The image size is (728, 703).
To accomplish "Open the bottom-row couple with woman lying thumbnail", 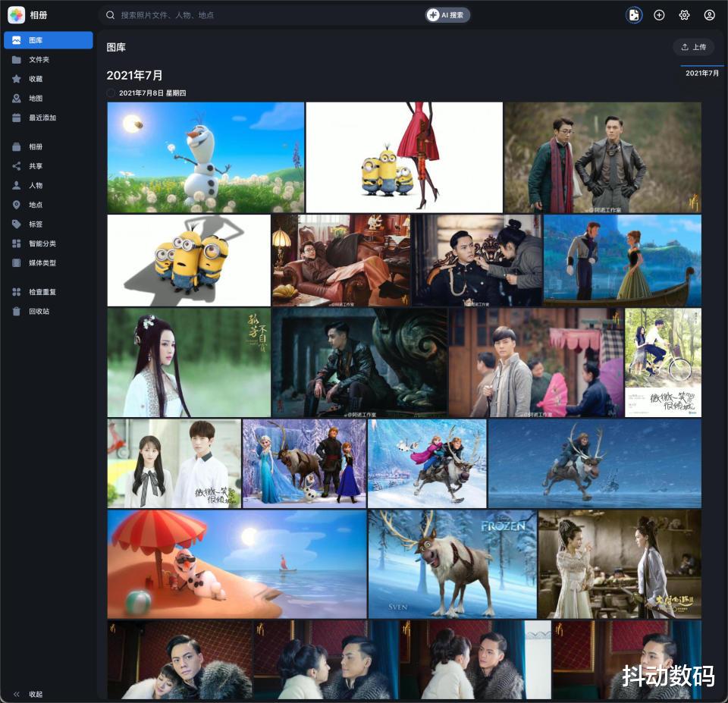I will pyautogui.click(x=180, y=660).
